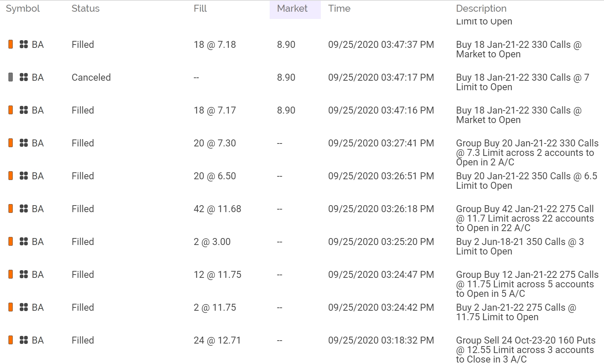The width and height of the screenshot is (604, 364).
Task: Click the highlighted Market column header
Action: click(x=292, y=8)
